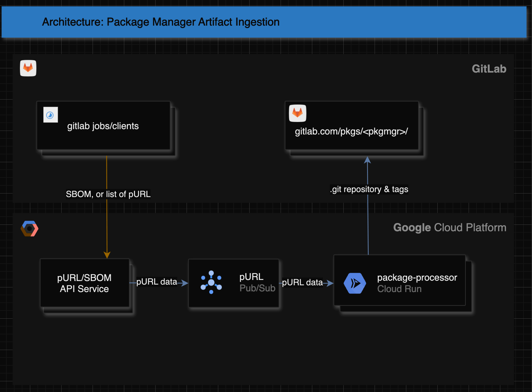
Task: Select the gitlab jobs/clients box
Action: (103, 125)
